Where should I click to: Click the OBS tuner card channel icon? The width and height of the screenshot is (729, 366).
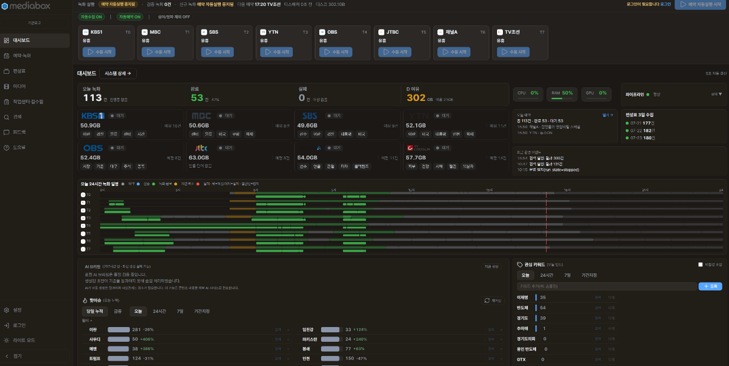click(322, 32)
